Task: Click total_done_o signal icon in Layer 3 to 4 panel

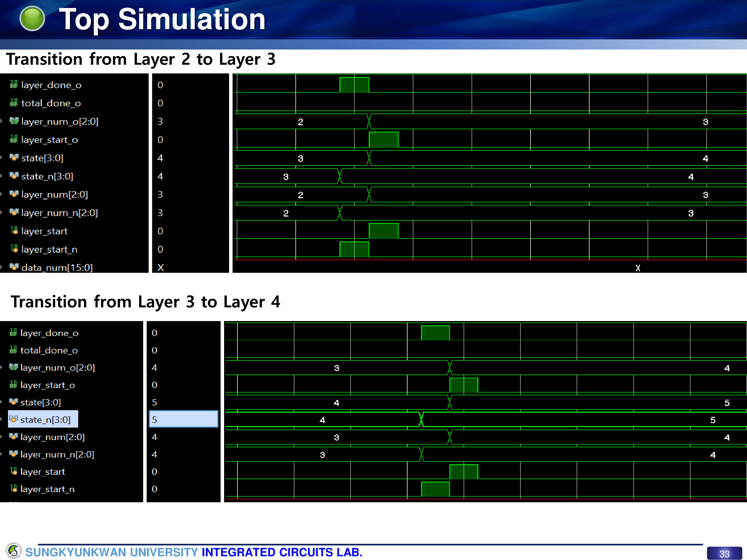Action: coord(13,350)
